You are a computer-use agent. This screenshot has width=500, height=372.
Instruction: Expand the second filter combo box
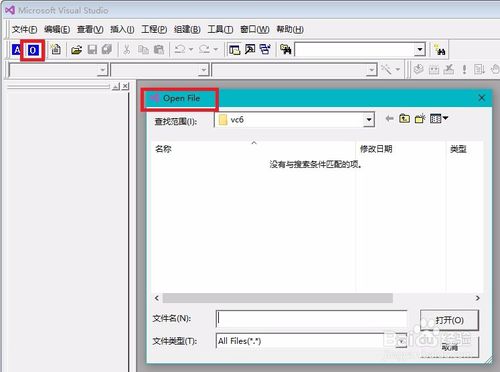[x=203, y=70]
